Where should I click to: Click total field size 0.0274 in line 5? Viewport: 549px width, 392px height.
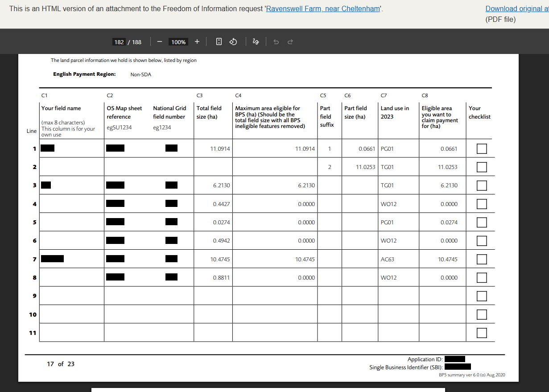click(222, 223)
